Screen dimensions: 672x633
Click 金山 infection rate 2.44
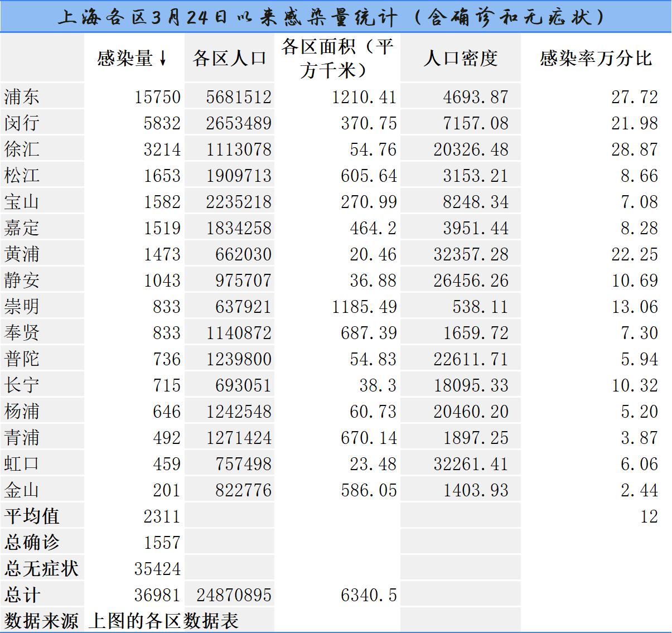coord(639,490)
